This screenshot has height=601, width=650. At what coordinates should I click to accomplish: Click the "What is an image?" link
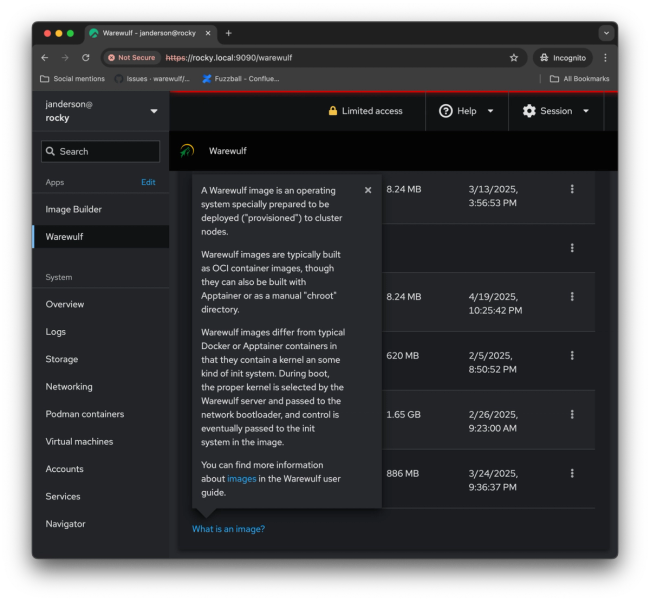point(228,529)
